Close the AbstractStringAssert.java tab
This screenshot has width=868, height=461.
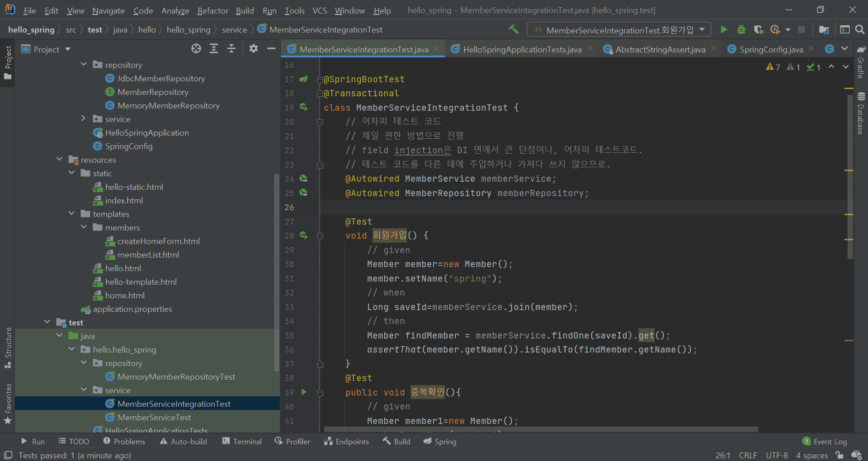click(713, 49)
